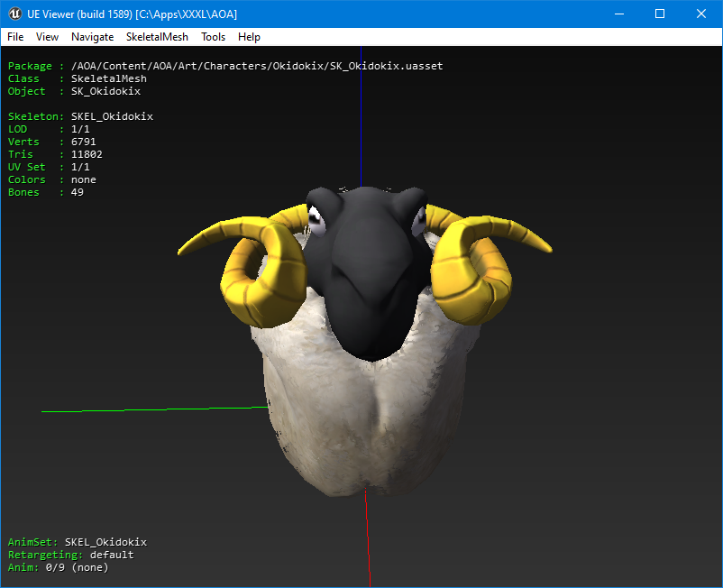Image resolution: width=723 pixels, height=588 pixels.
Task: Click the Verts count 6791
Action: [84, 142]
